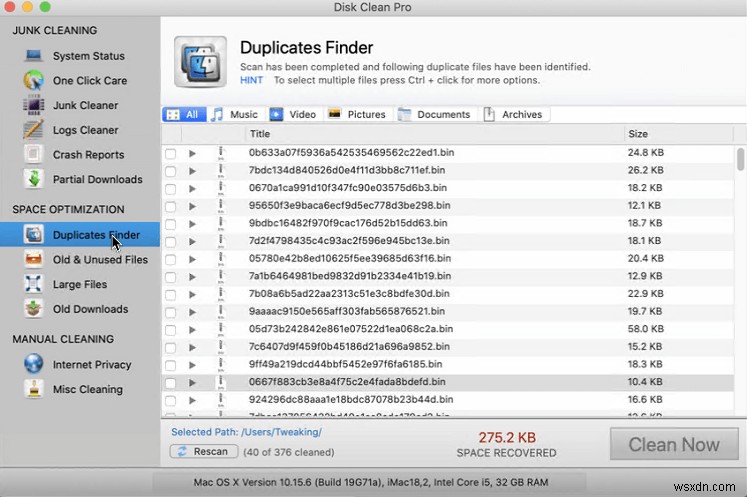This screenshot has width=747, height=497.
Task: Click the Duplicates Finder sidebar icon
Action: point(33,234)
